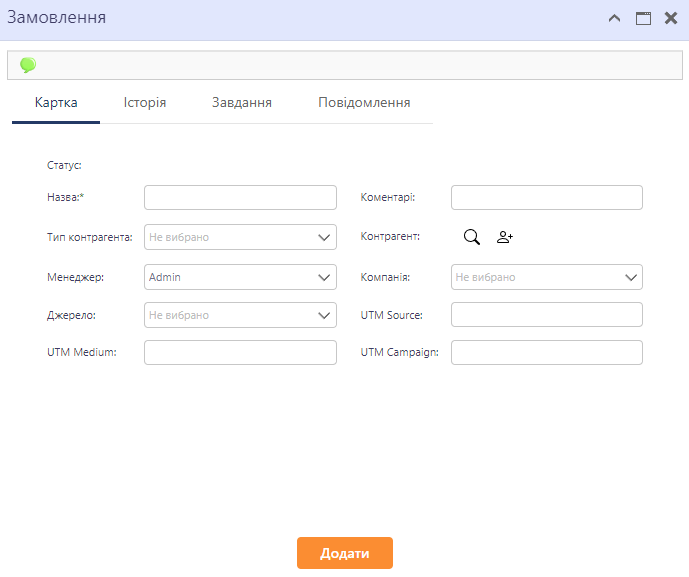
Task: Open the Компанія dropdown
Action: pos(546,277)
